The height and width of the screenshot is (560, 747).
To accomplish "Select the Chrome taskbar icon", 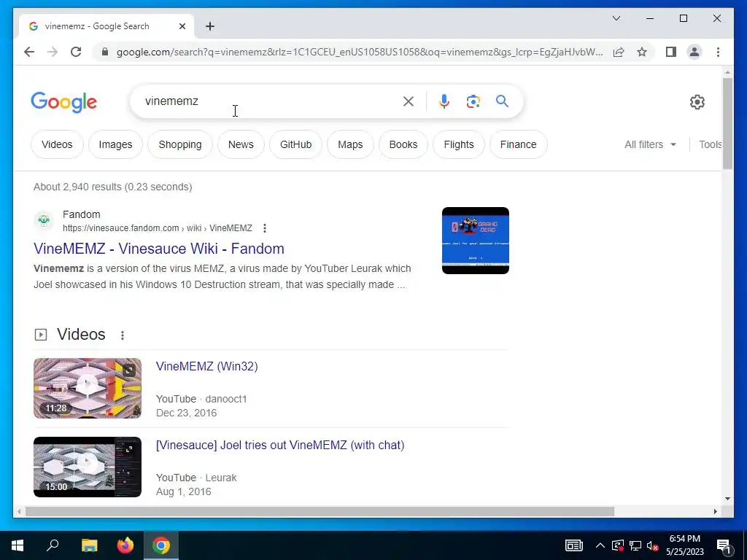I will pyautogui.click(x=161, y=545).
